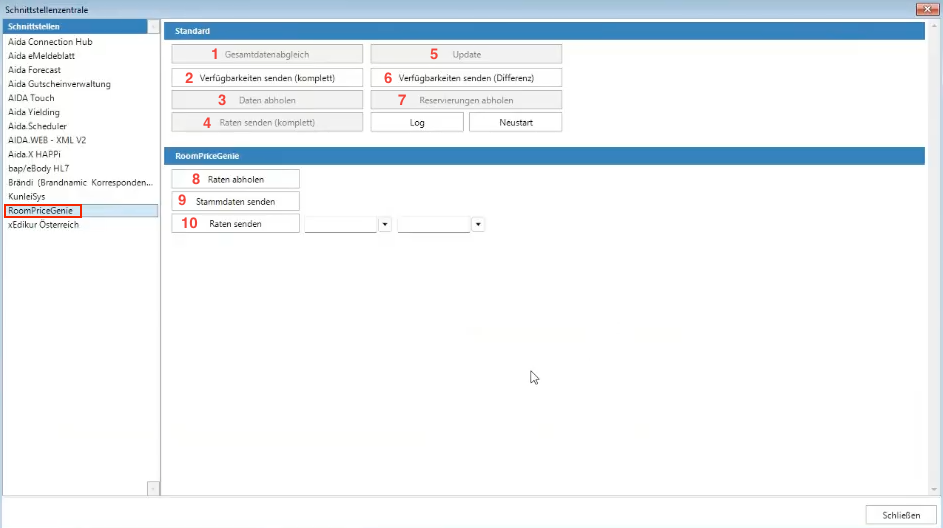Choose xEdikur Österreich in the sidebar
The width and height of the screenshot is (943, 528).
pos(43,225)
